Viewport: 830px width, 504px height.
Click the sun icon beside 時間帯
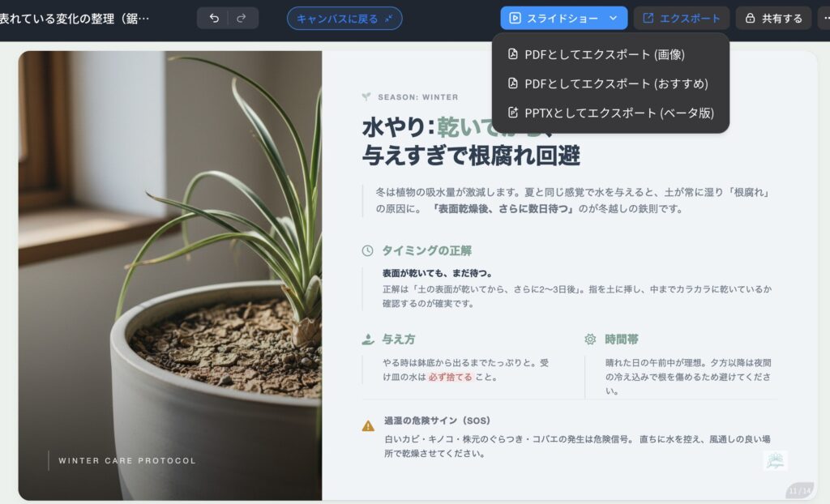(x=590, y=340)
